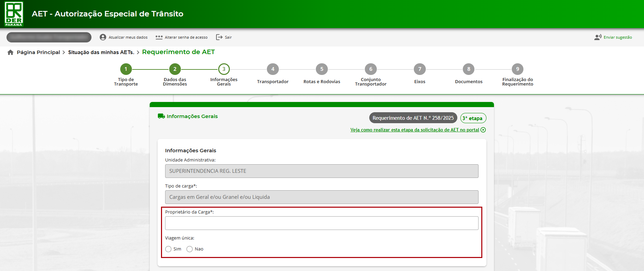The height and width of the screenshot is (271, 644).
Task: Select Sim for Viagem única
Action: tap(168, 249)
